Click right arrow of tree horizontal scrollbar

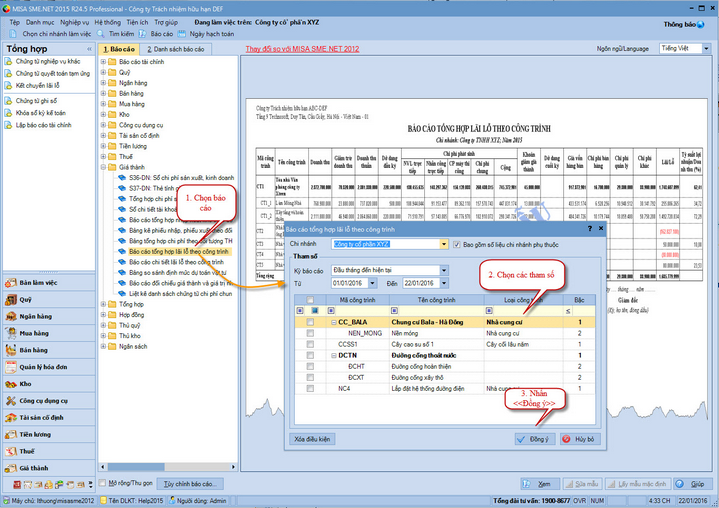pos(233,467)
